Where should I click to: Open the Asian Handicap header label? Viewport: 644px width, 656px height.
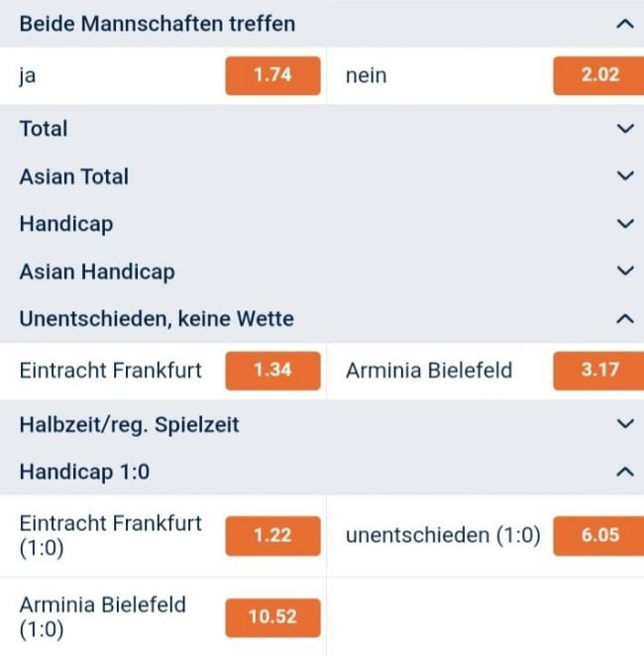[97, 272]
